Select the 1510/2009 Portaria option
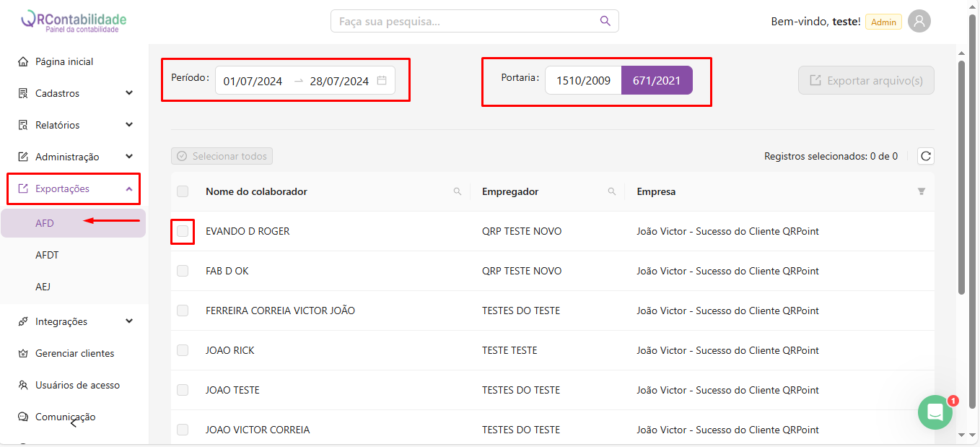The height and width of the screenshot is (447, 980). (x=583, y=80)
